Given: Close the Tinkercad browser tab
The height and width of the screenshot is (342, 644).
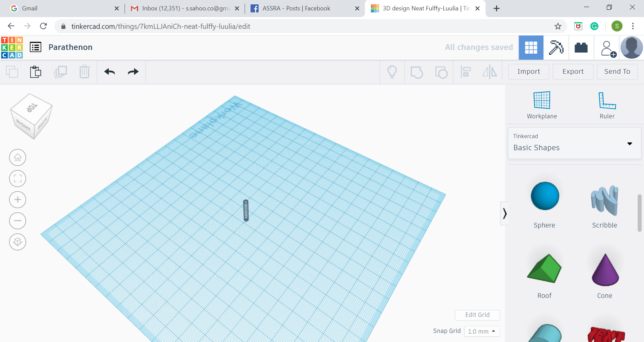Looking at the screenshot, I should coord(477,8).
